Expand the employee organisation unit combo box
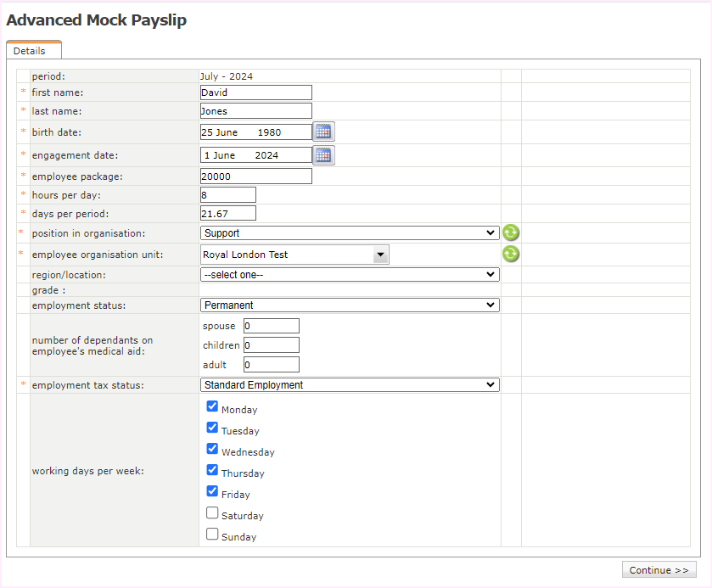712x588 pixels. point(380,255)
